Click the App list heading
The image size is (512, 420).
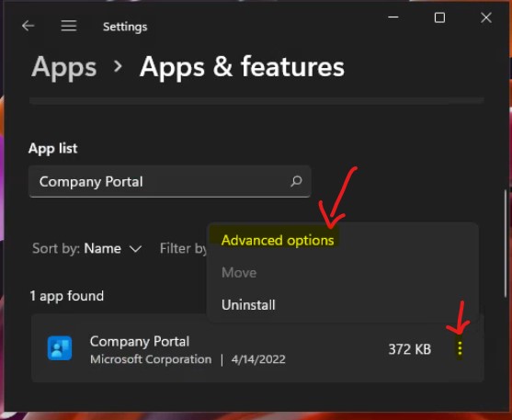point(53,148)
